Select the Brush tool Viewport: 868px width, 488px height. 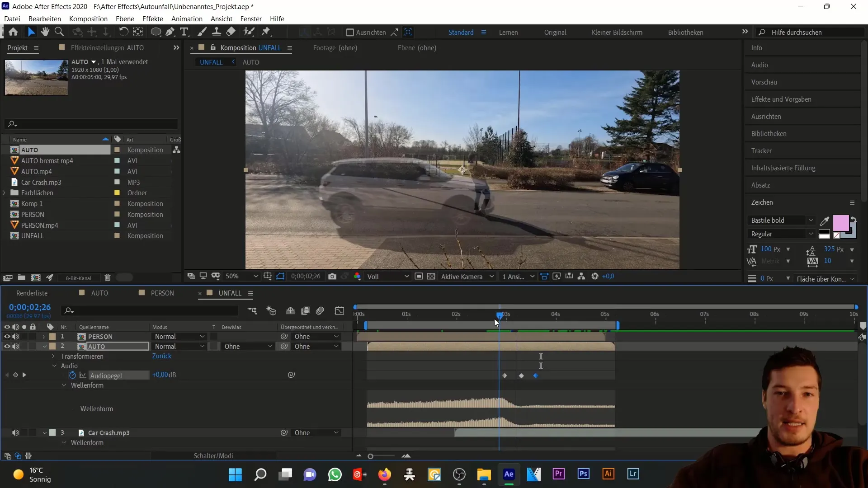click(202, 32)
